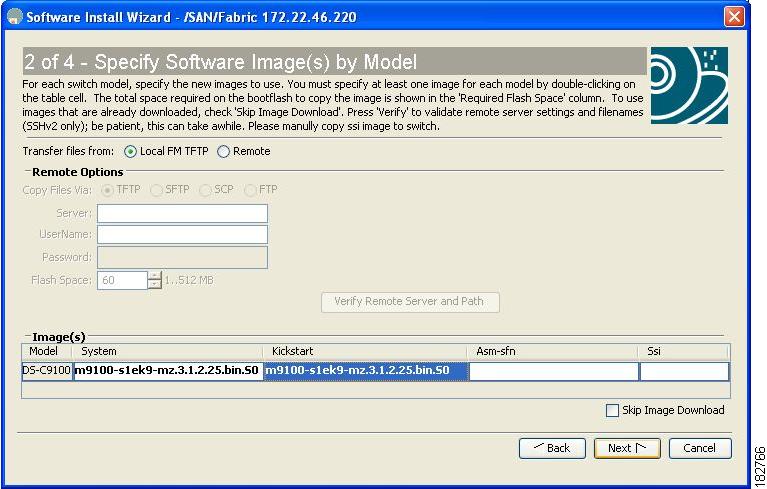767x489 pixels.
Task: Proceed with the Next button
Action: [627, 448]
